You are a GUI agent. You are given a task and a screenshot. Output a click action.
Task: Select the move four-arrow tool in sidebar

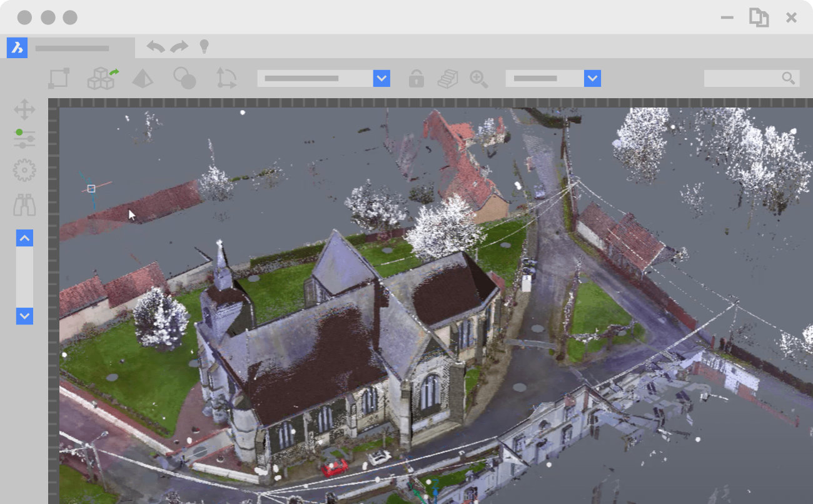24,109
